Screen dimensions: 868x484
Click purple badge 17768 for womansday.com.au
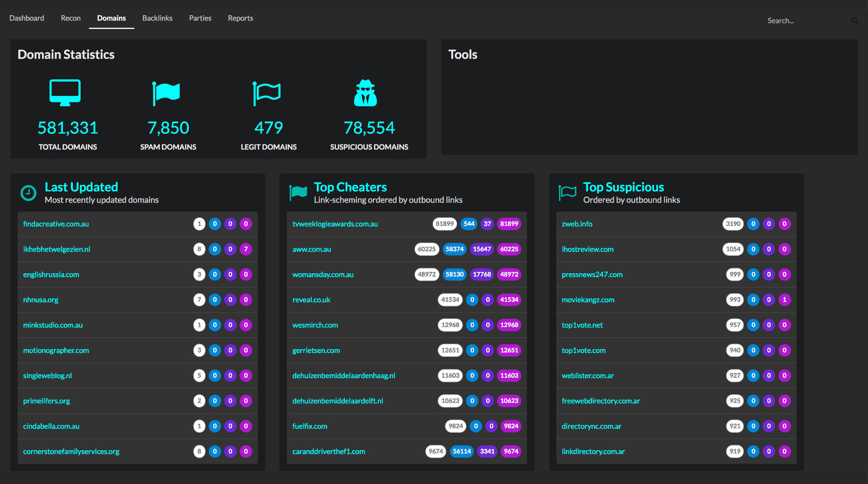tap(482, 275)
